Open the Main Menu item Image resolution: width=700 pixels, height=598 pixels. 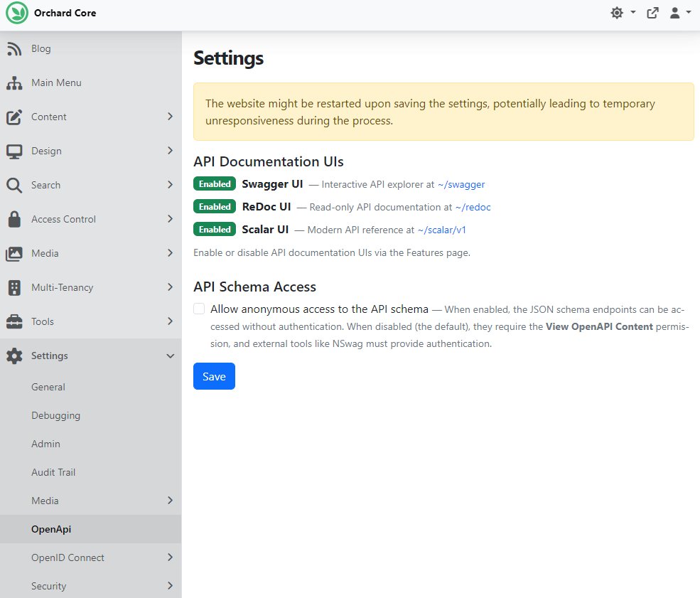[x=91, y=82]
